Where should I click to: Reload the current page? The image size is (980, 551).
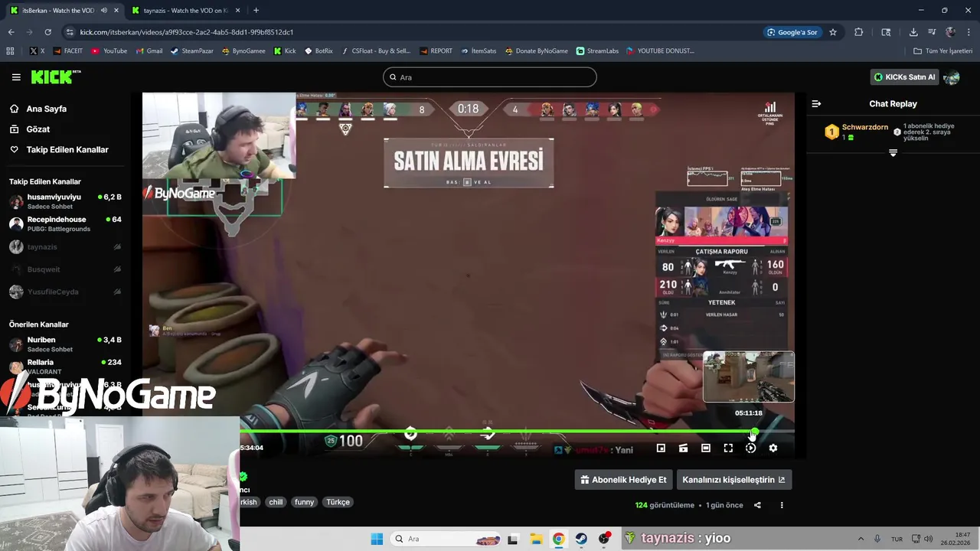click(47, 32)
